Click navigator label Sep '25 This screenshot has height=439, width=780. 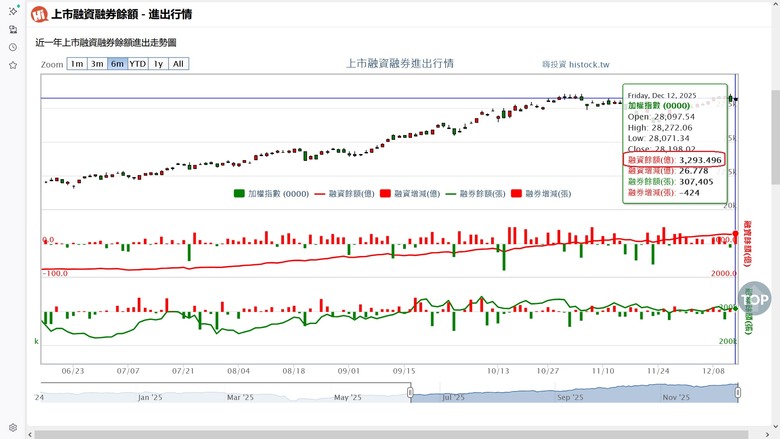coord(570,397)
